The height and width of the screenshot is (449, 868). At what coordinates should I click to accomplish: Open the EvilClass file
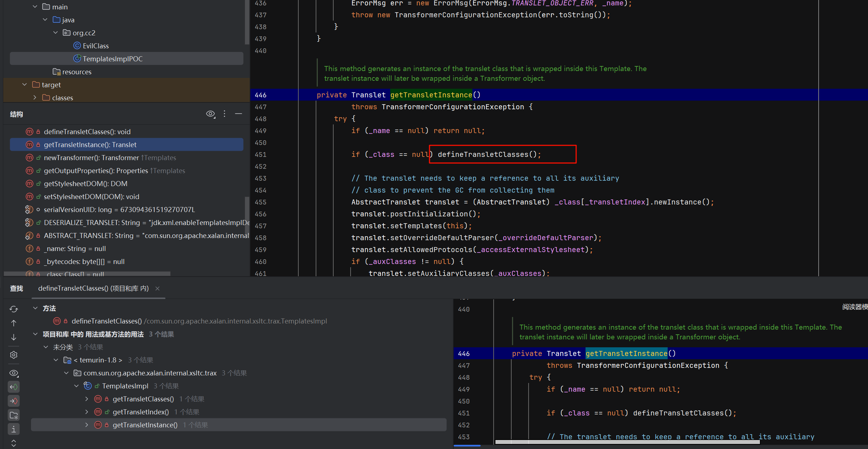[x=95, y=46]
